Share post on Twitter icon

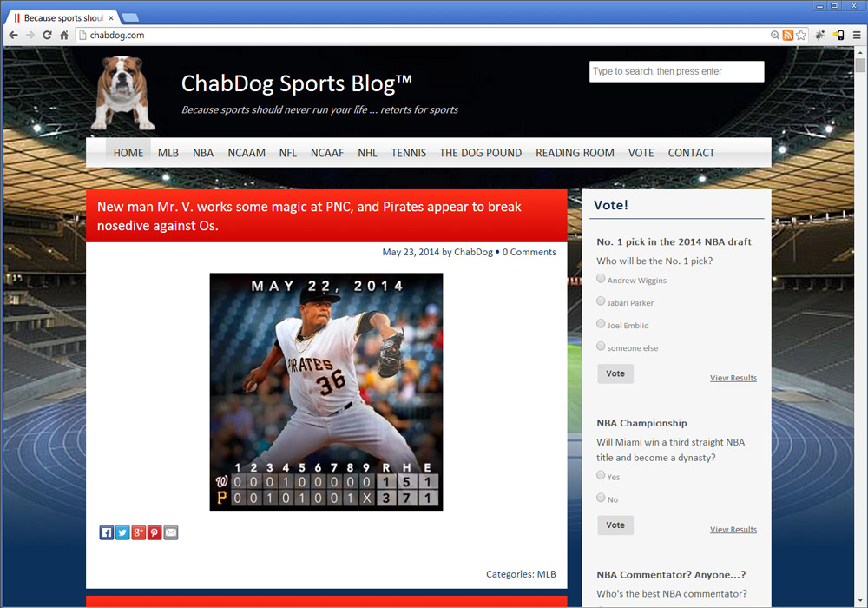pyautogui.click(x=122, y=532)
